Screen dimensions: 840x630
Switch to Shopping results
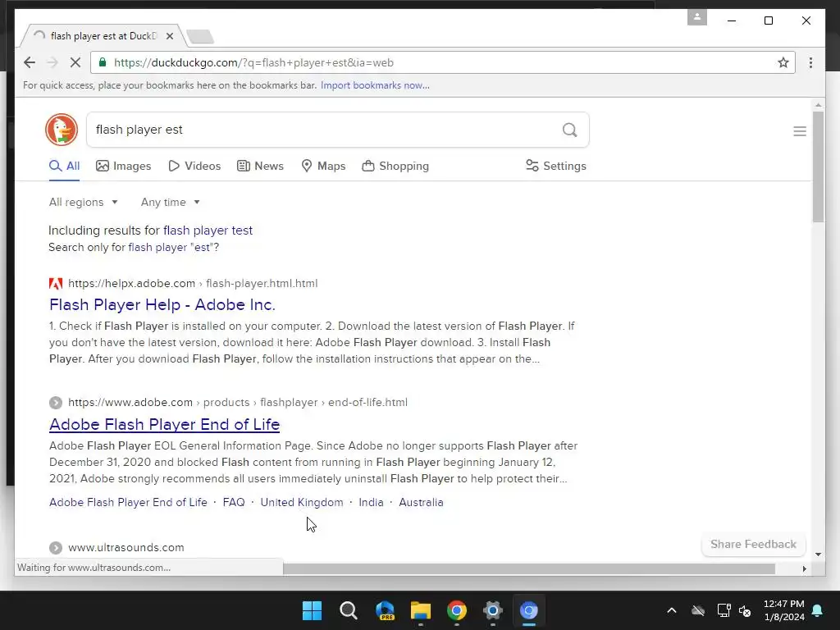tap(395, 166)
